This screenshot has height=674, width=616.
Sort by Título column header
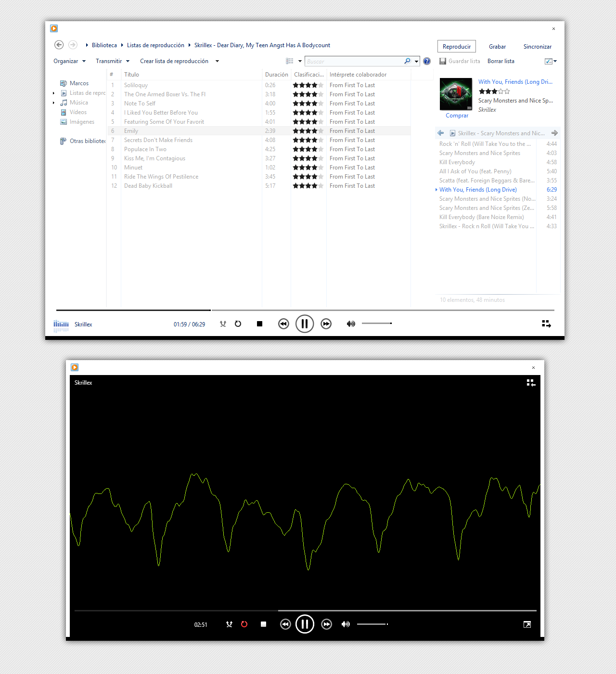pyautogui.click(x=192, y=75)
